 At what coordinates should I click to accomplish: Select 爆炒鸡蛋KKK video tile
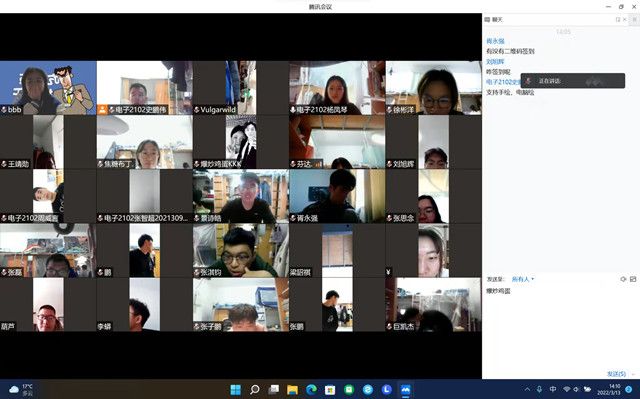[241, 142]
